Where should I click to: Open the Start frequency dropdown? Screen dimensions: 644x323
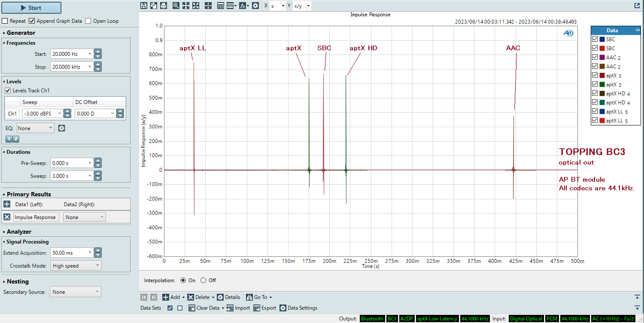coord(90,54)
